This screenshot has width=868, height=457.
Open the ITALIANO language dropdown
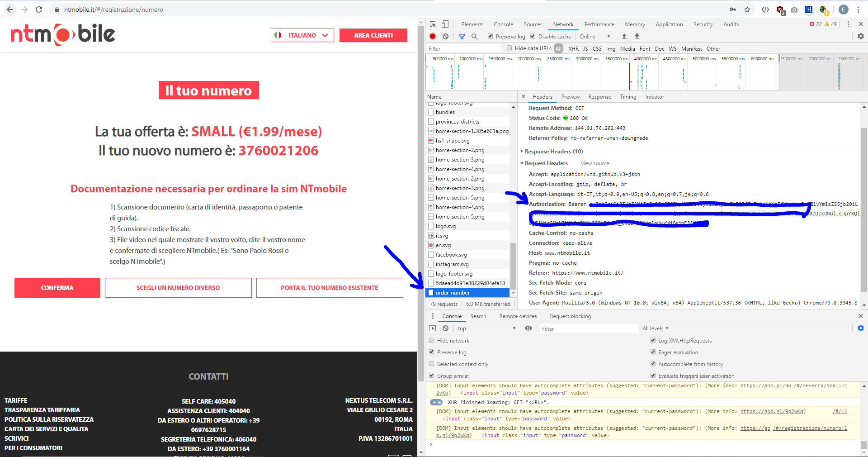click(x=302, y=35)
